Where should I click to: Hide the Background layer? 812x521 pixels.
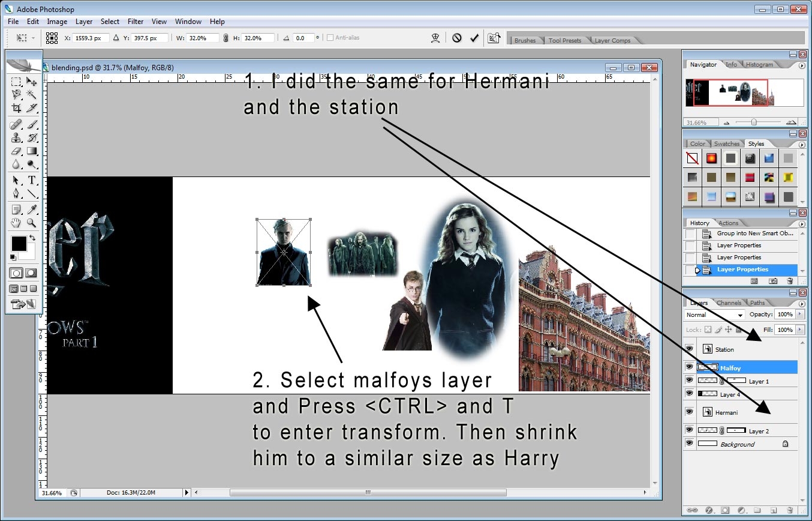point(689,444)
